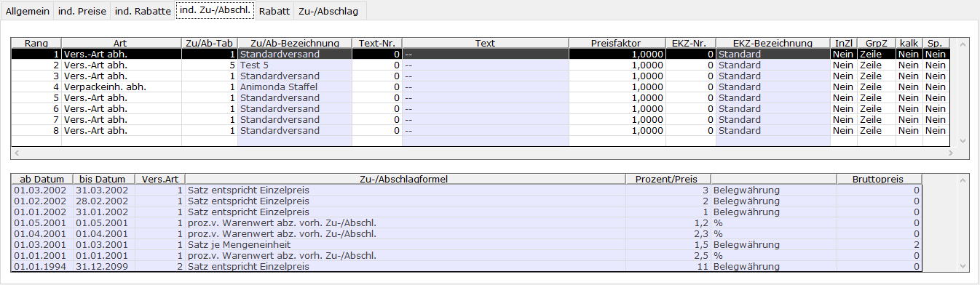Select the 'Test 5' row cell
This screenshot has width=980, height=285.
294,65
